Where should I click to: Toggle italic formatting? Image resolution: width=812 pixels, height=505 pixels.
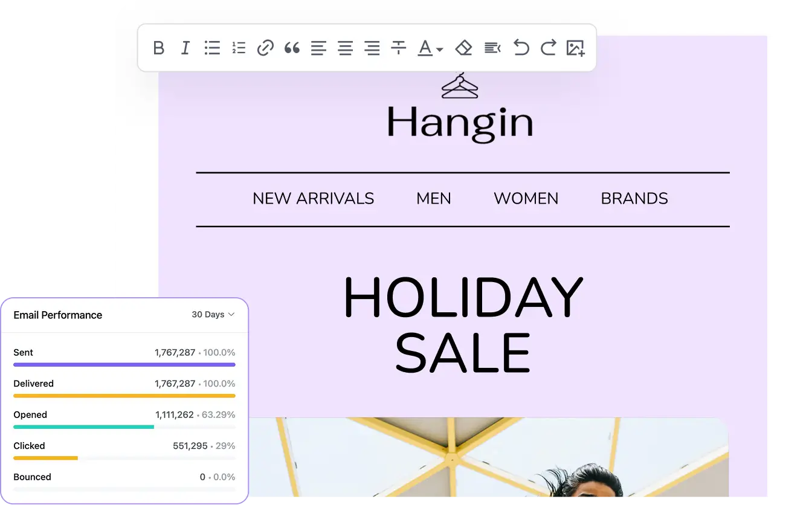point(185,48)
